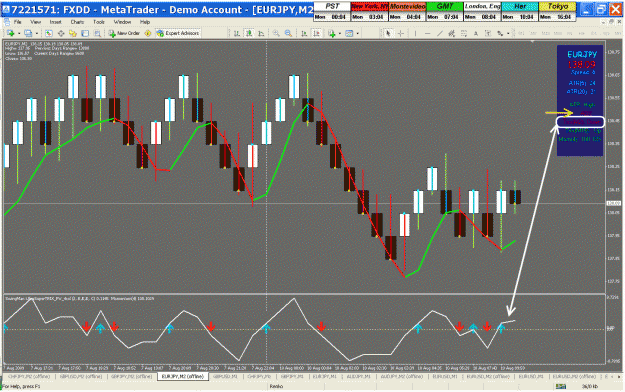The height and width of the screenshot is (392, 625).
Task: Select the Fibonacci retracement tool
Action: coord(464,33)
